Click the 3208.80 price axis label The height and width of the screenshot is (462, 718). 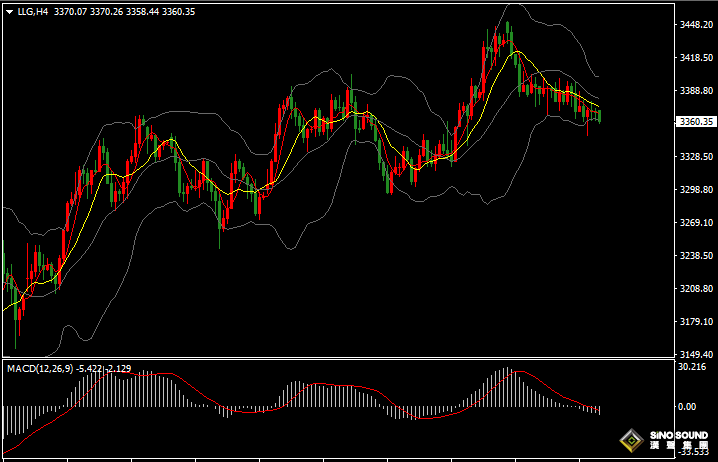pyautogui.click(x=694, y=289)
